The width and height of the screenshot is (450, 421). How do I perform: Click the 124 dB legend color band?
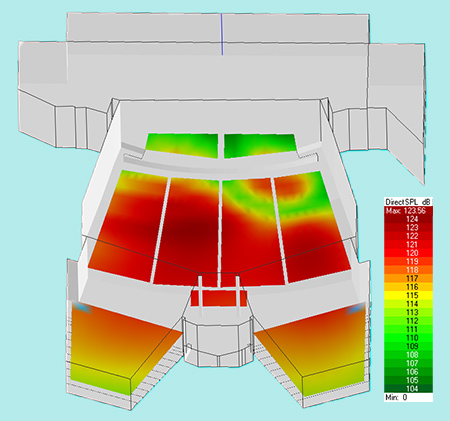click(x=408, y=219)
